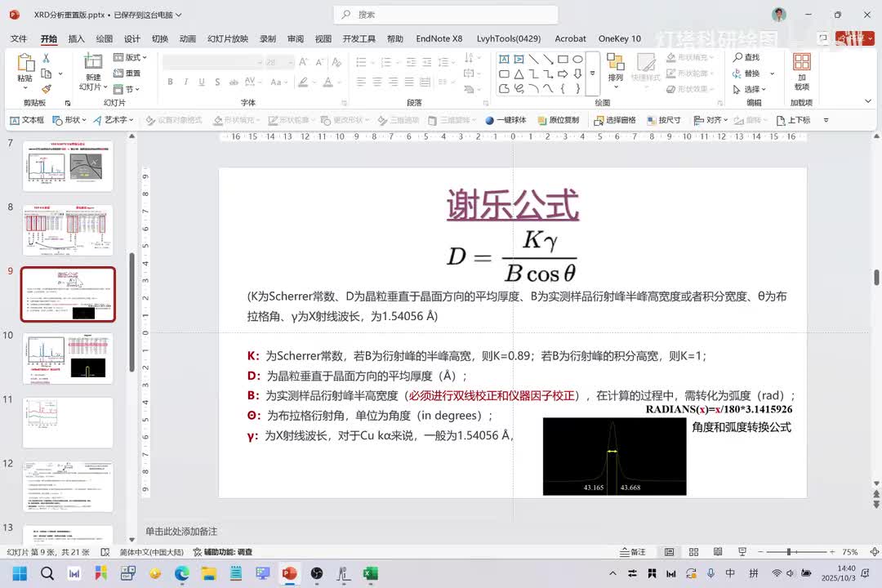The image size is (882, 588).
Task: Select the oval shape in shapes gallery
Action: [x=577, y=59]
